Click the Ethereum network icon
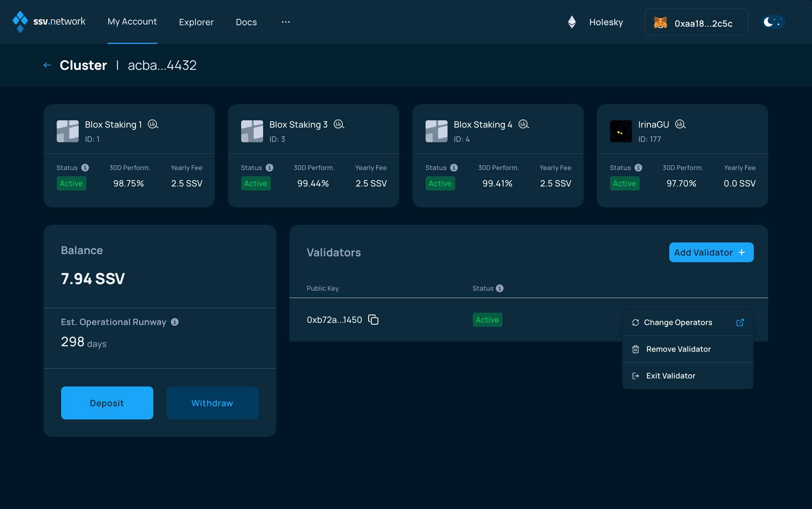Screen dimensions: 812x509 [x=572, y=22]
